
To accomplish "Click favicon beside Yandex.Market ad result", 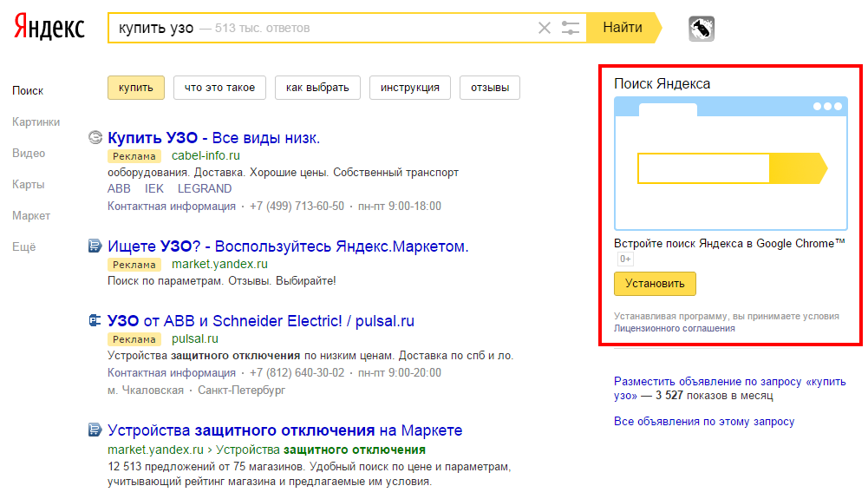I will pyautogui.click(x=96, y=246).
